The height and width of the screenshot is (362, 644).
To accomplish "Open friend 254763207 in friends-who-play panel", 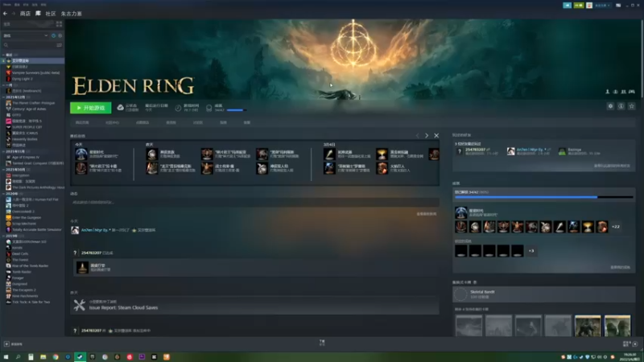I will (x=475, y=150).
